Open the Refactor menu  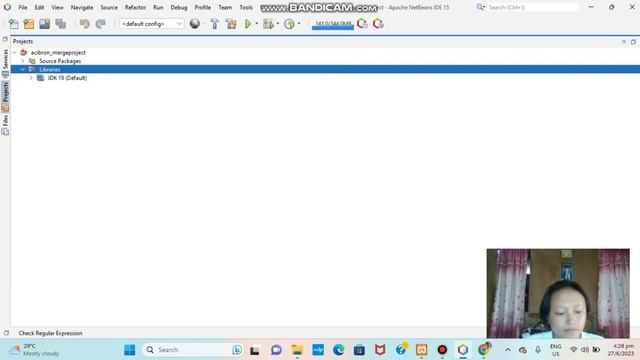point(135,7)
